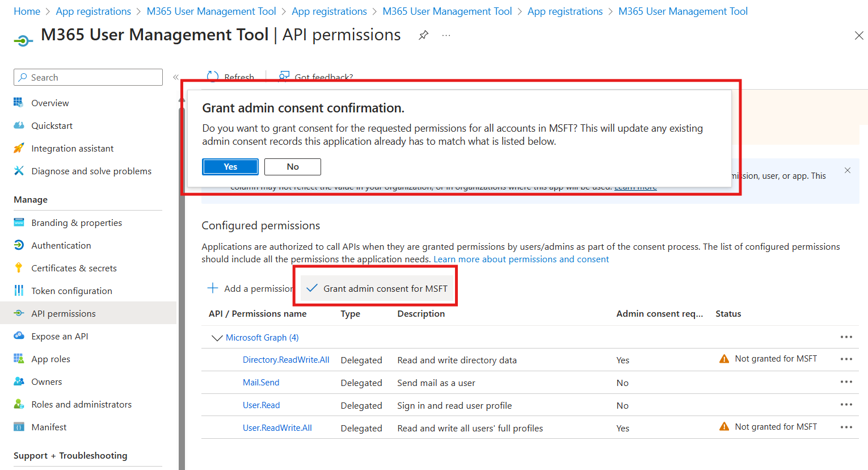Image resolution: width=868 pixels, height=470 pixels.
Task: Collapse the sidebar with double chevron
Action: click(176, 77)
